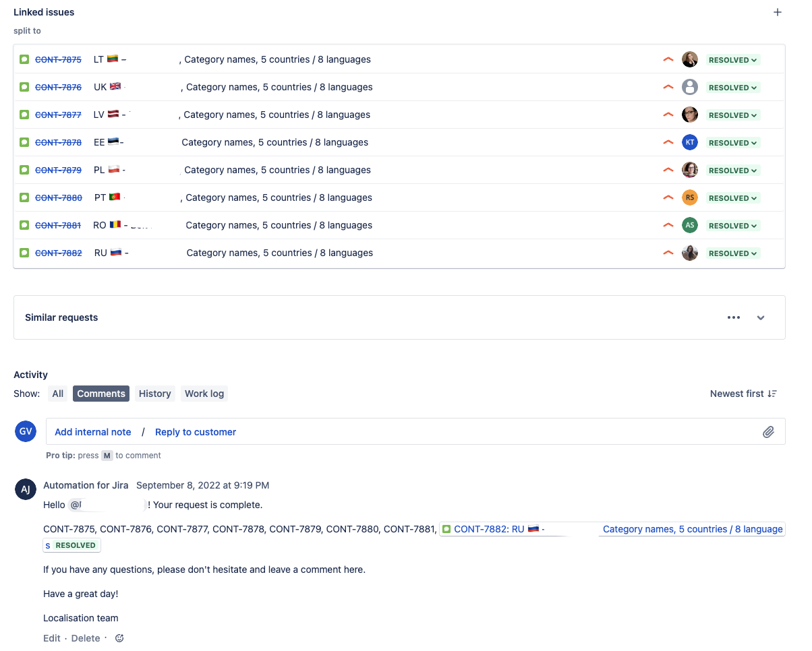The height and width of the screenshot is (651, 812).
Task: Click Automation for Jira AJ avatar
Action: [x=26, y=489]
